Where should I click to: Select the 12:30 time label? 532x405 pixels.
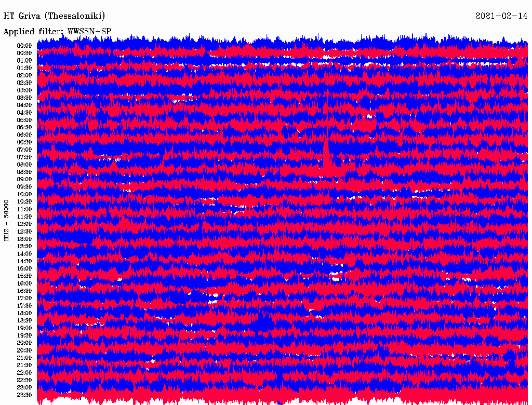24,232
